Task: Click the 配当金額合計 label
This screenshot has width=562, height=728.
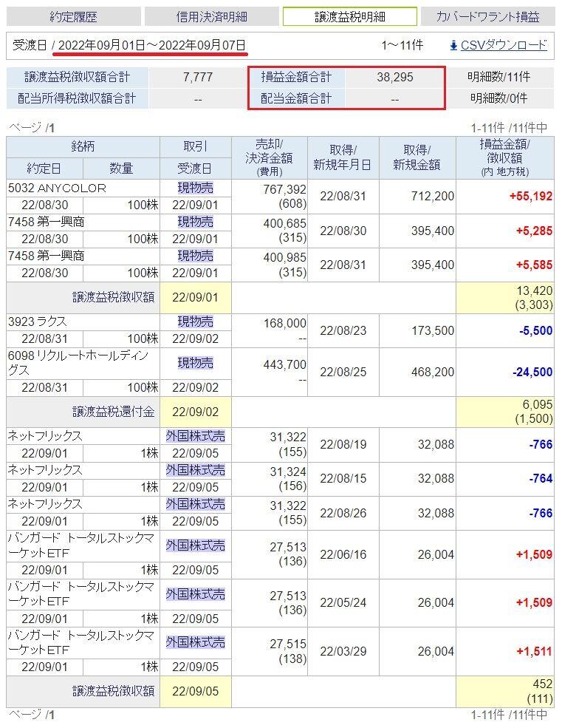Action: pyautogui.click(x=296, y=98)
